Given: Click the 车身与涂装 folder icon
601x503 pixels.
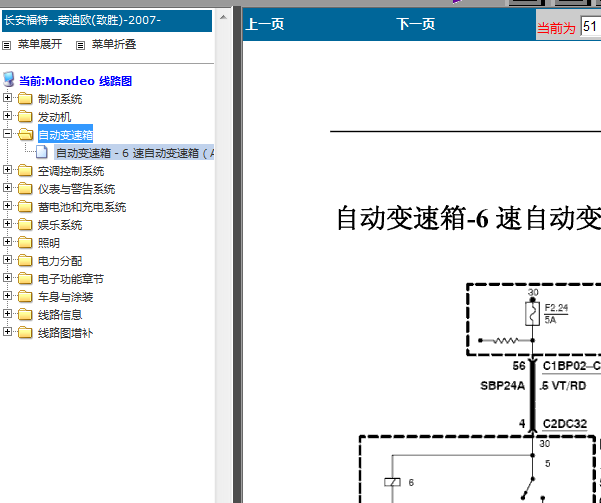Looking at the screenshot, I should coord(25,297).
